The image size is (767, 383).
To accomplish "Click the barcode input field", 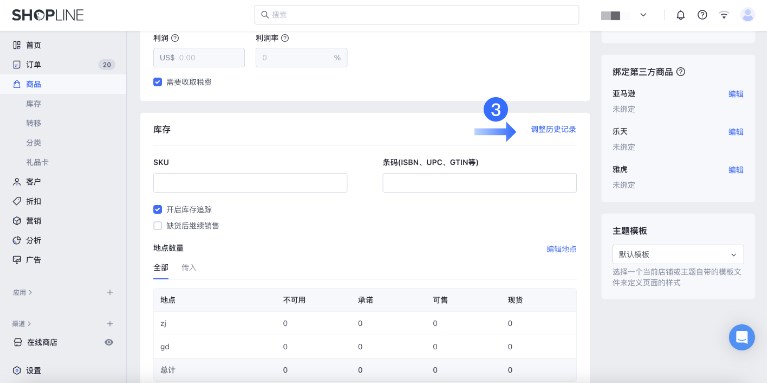I will tap(479, 183).
